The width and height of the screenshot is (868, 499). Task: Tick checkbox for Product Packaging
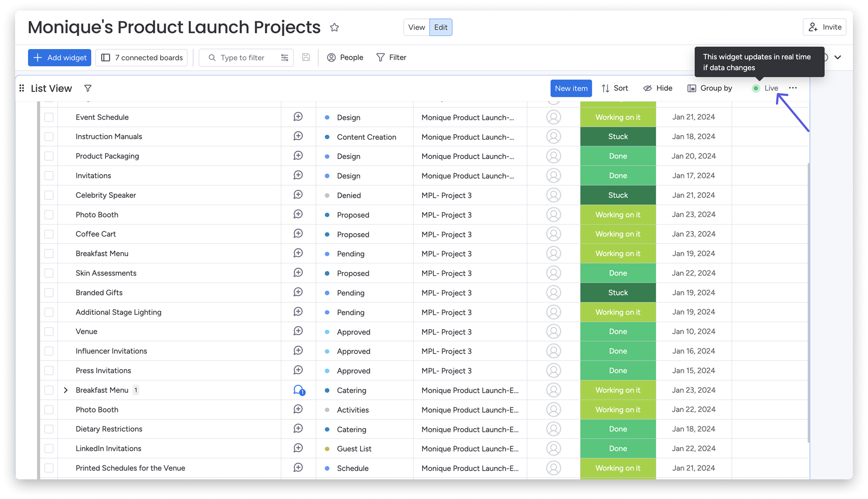pyautogui.click(x=49, y=156)
